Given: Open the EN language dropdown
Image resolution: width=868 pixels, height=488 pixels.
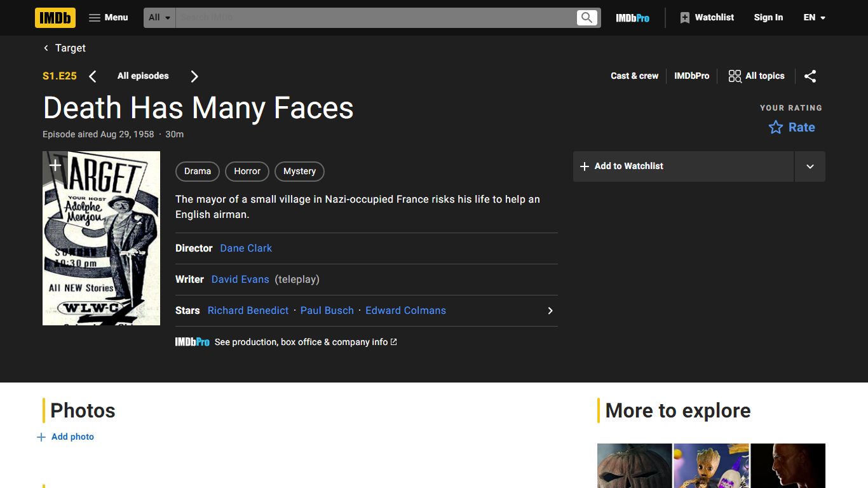Looking at the screenshot, I should (815, 18).
